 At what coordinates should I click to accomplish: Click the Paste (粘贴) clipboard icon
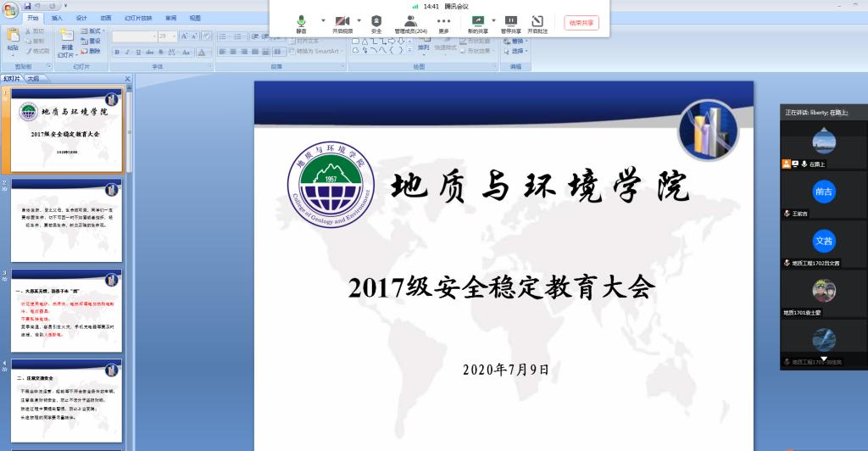tap(12, 39)
